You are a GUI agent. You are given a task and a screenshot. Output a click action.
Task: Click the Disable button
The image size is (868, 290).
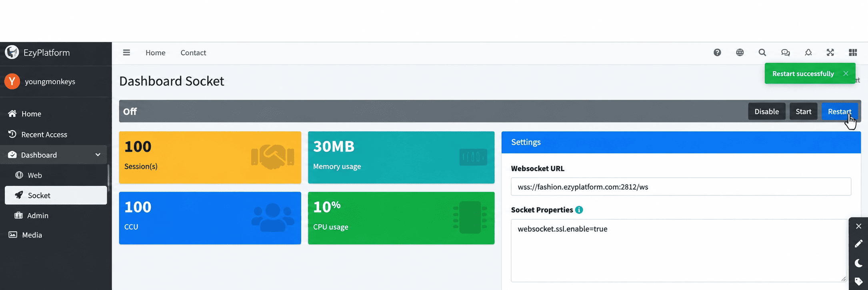[x=767, y=111]
